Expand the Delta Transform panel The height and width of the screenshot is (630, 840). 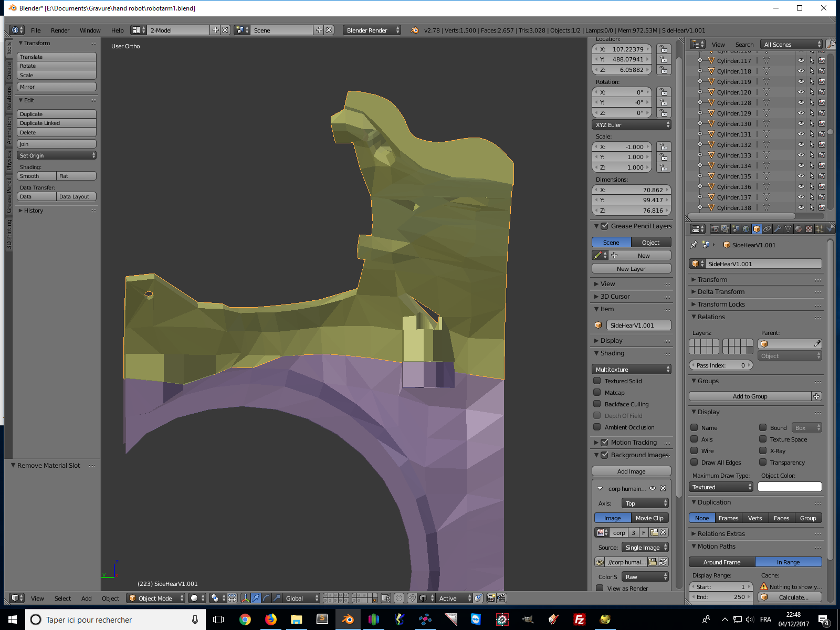pyautogui.click(x=721, y=292)
